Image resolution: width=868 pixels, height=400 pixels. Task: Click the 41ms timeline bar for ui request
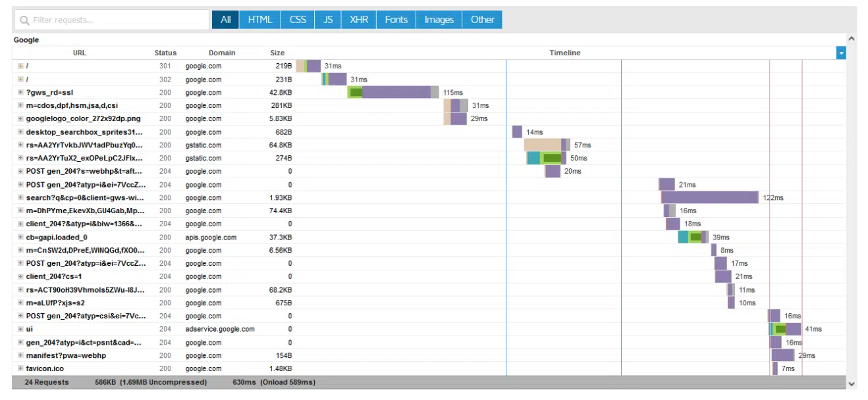[786, 330]
